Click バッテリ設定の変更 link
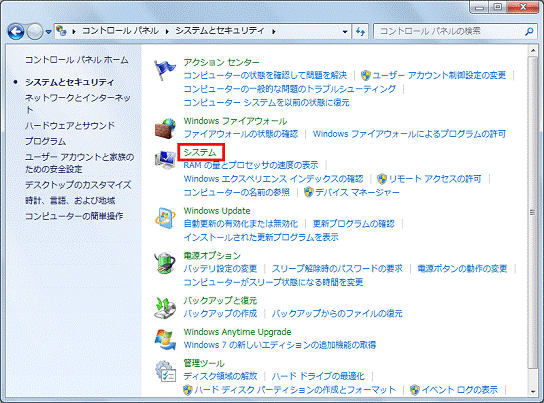 220,269
